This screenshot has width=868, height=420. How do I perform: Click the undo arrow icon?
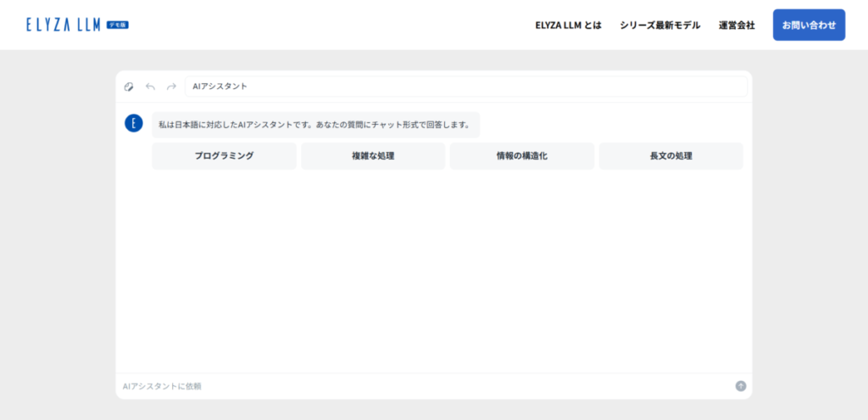(150, 87)
